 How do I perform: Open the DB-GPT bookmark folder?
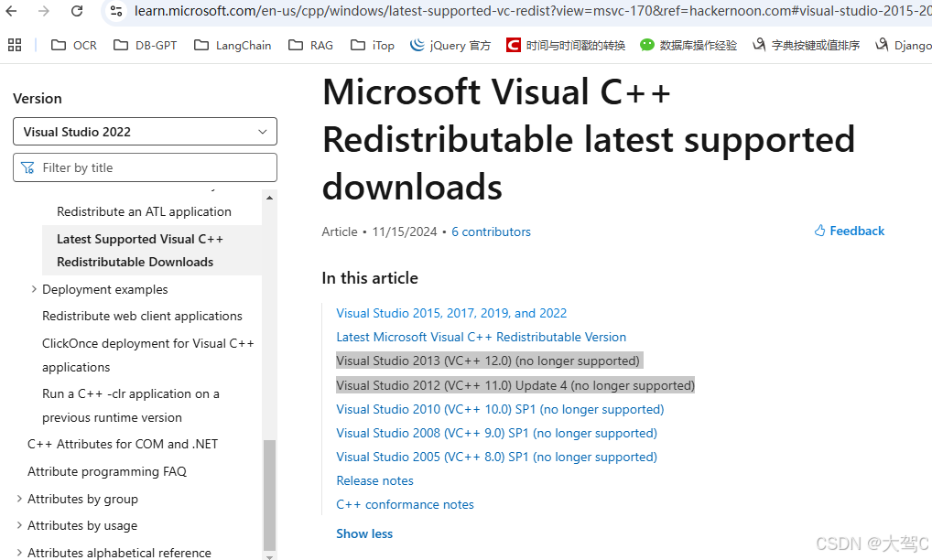click(x=145, y=45)
